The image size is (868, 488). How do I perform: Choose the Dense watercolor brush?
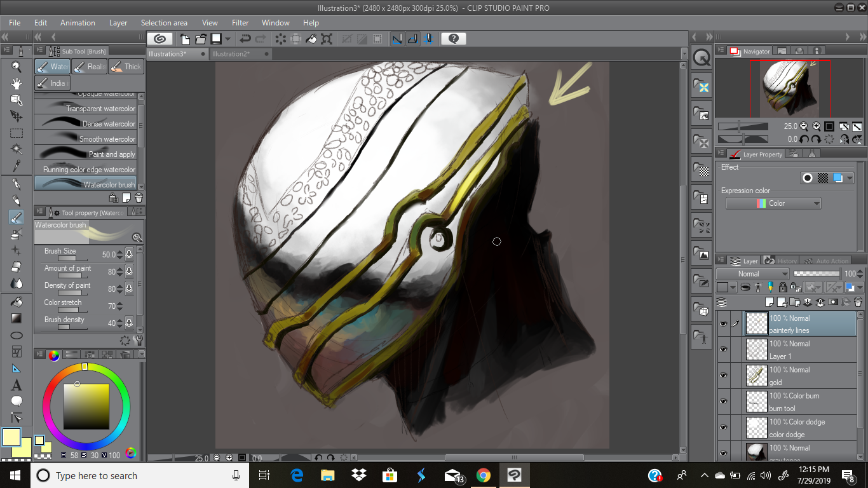86,124
